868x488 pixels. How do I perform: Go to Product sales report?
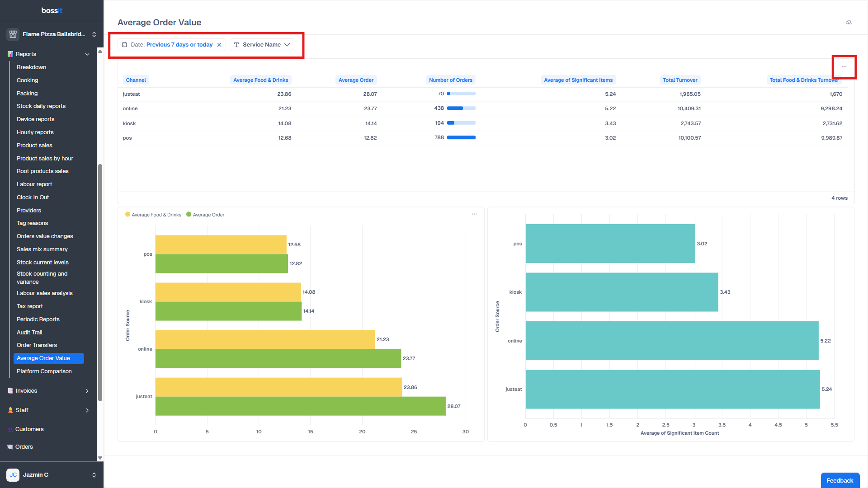pos(34,145)
